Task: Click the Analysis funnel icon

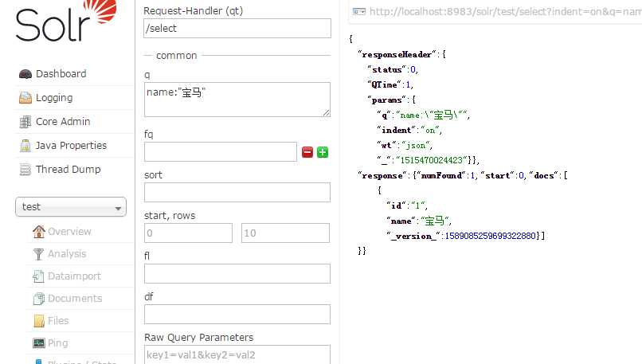Action: pyautogui.click(x=38, y=254)
